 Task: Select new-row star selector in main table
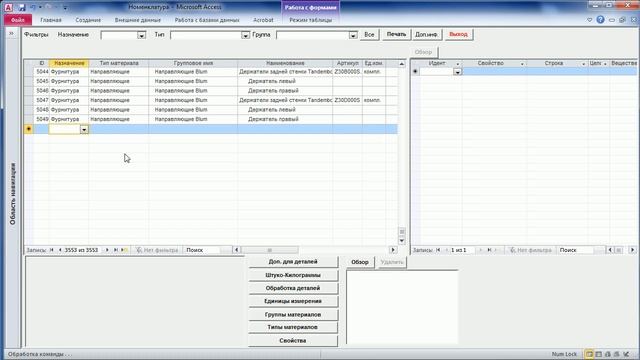click(29, 129)
